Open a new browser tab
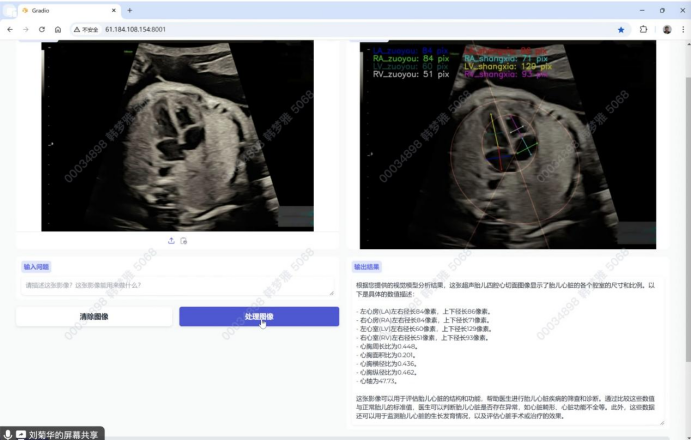This screenshot has width=692, height=440. [x=129, y=10]
